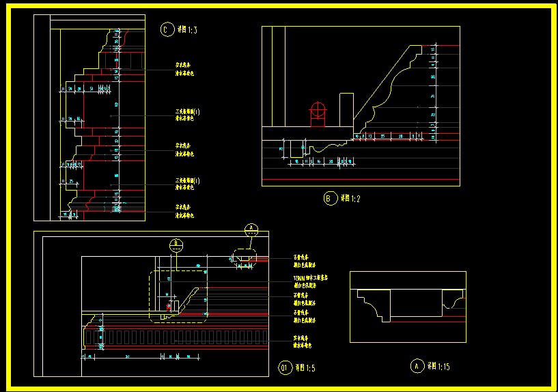
Task: Click the scale text 1:3 beside marker C
Action: (192, 30)
